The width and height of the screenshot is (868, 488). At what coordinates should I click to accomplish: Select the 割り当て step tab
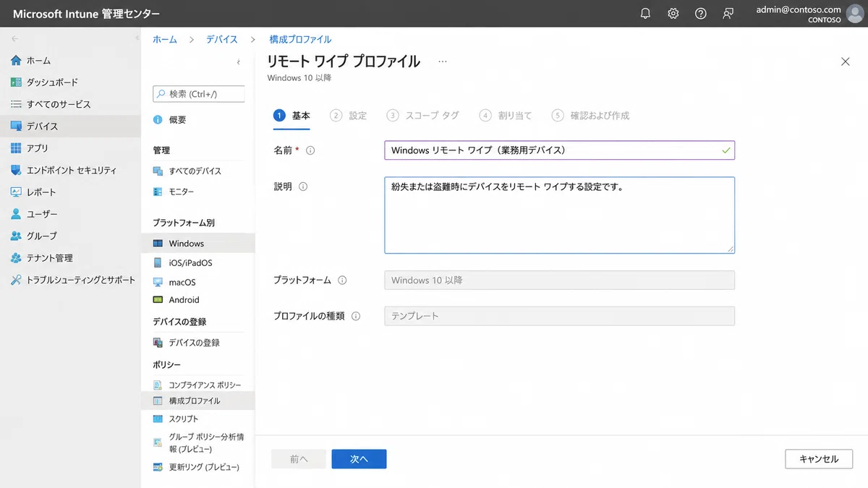coord(506,116)
